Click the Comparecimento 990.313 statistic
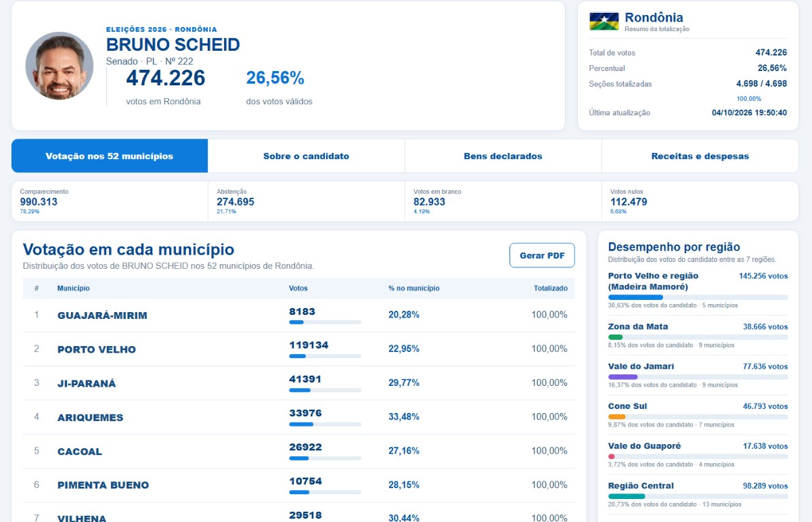812x522 pixels. coord(110,202)
